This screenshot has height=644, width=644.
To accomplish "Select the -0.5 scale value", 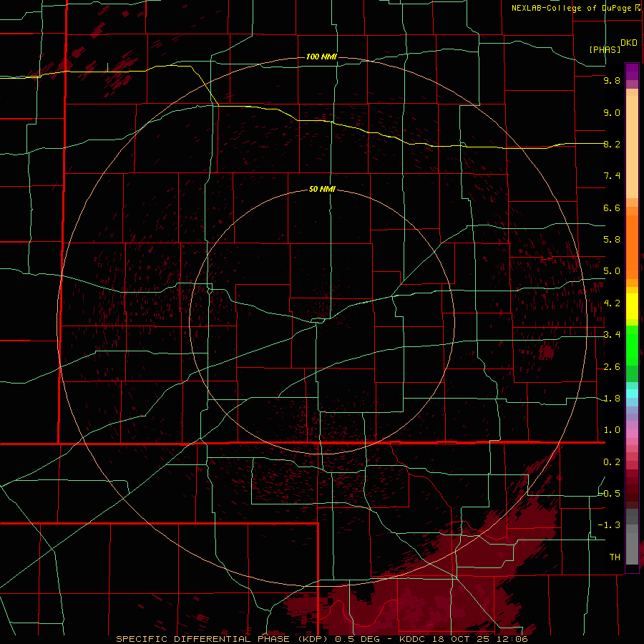I will 610,493.
